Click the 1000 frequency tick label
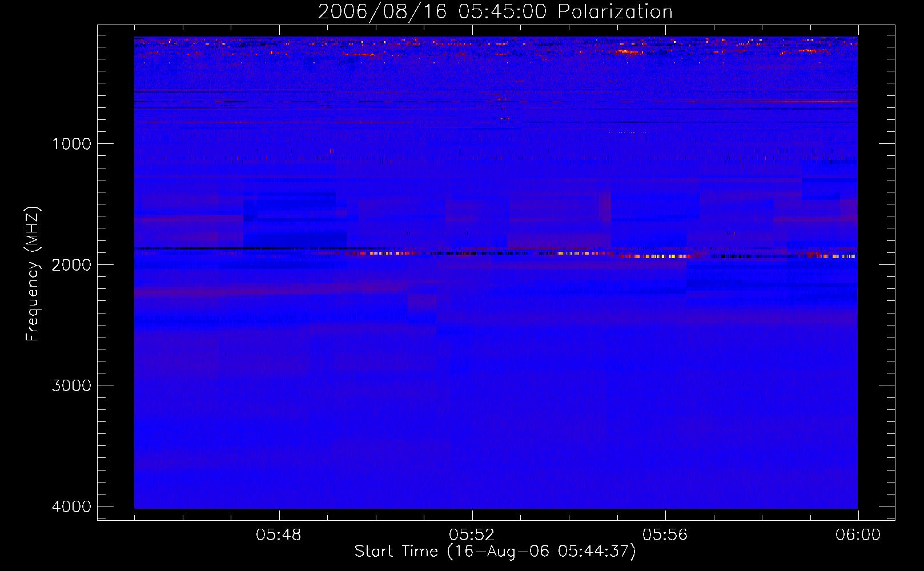Viewport: 924px width, 571px height. pyautogui.click(x=71, y=144)
